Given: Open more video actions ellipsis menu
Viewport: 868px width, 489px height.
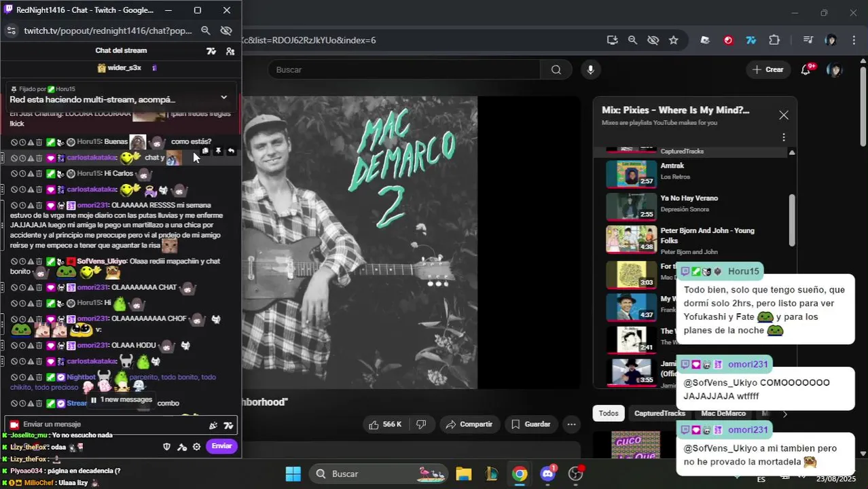Looking at the screenshot, I should 572,424.
